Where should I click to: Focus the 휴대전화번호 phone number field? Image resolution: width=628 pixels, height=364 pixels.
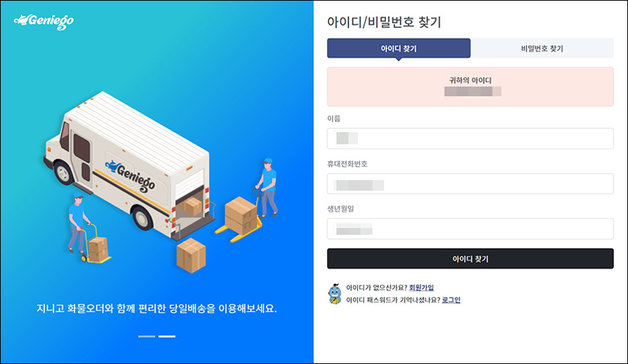click(470, 184)
